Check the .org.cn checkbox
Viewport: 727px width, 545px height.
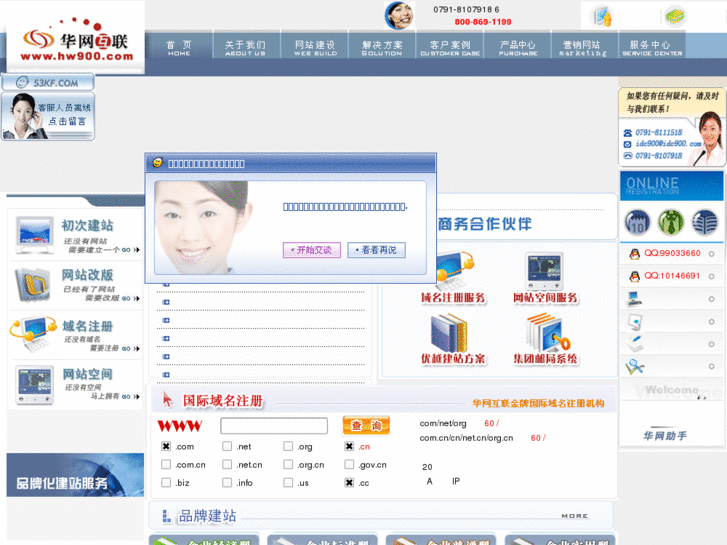[288, 464]
